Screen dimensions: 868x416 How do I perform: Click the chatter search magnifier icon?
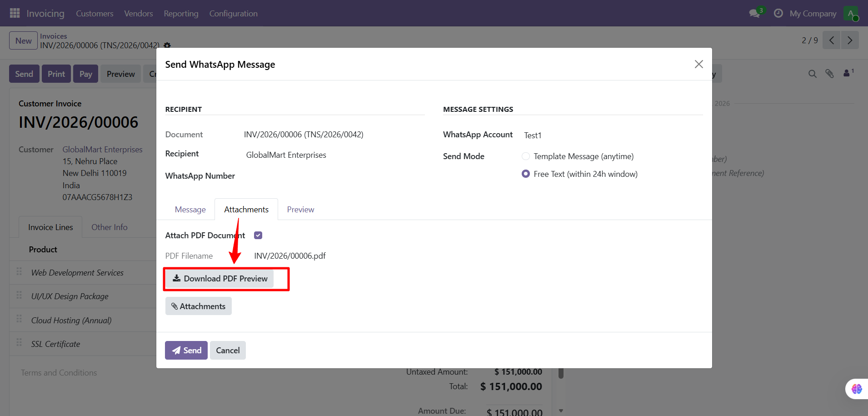pyautogui.click(x=812, y=74)
